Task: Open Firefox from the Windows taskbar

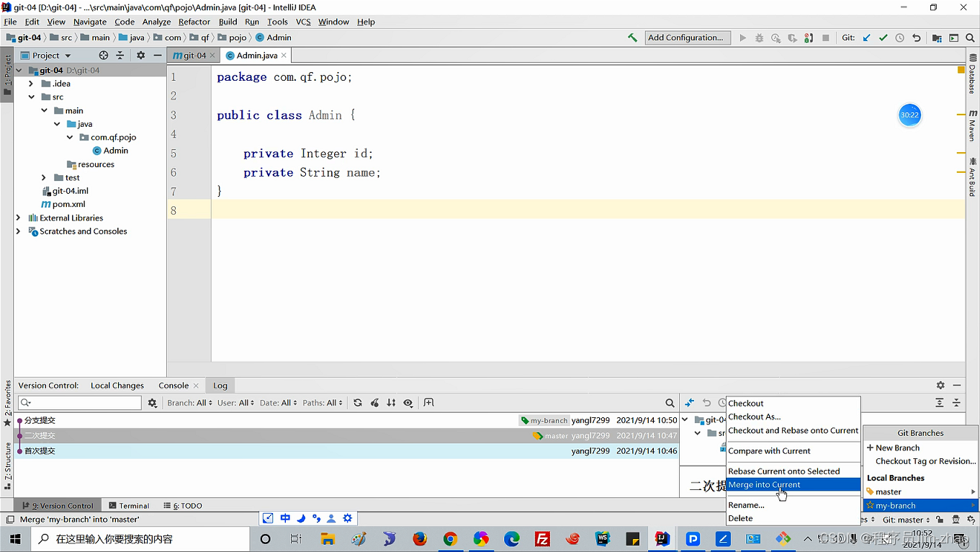Action: (420, 538)
